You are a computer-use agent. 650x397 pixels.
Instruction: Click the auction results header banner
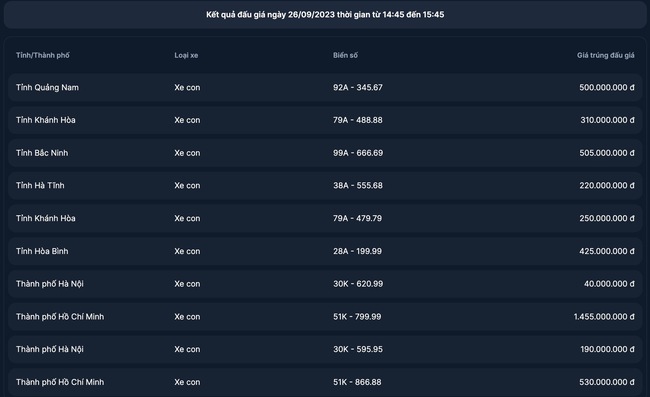[x=325, y=15]
